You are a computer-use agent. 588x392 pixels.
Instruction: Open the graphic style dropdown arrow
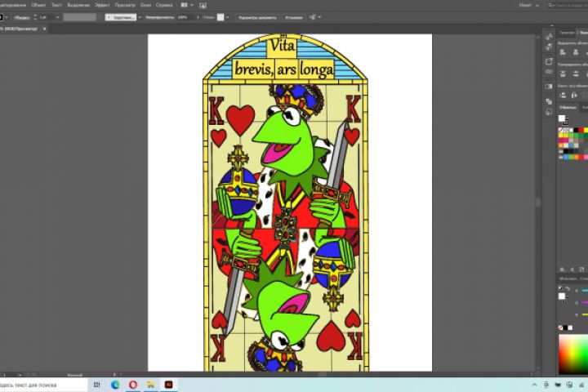click(x=227, y=17)
